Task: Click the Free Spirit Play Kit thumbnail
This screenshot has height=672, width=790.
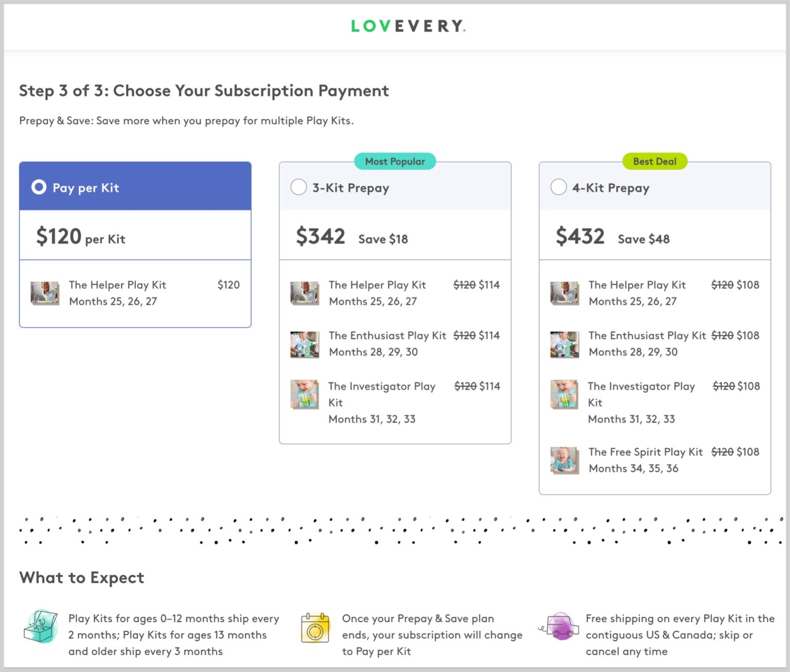Action: point(565,460)
